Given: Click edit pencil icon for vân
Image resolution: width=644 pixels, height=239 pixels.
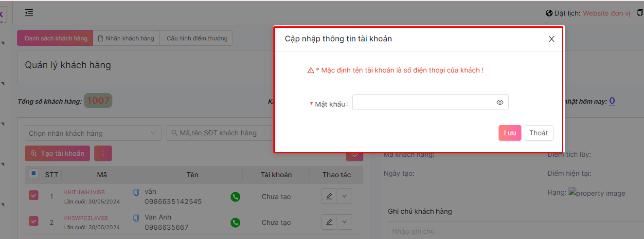Looking at the screenshot, I should coord(329,196).
